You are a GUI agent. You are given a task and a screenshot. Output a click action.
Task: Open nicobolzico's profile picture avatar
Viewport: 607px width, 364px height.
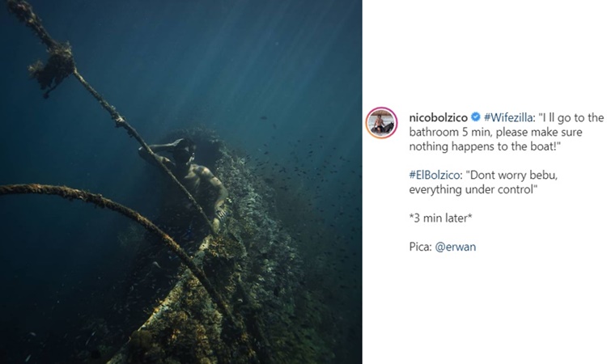(381, 123)
